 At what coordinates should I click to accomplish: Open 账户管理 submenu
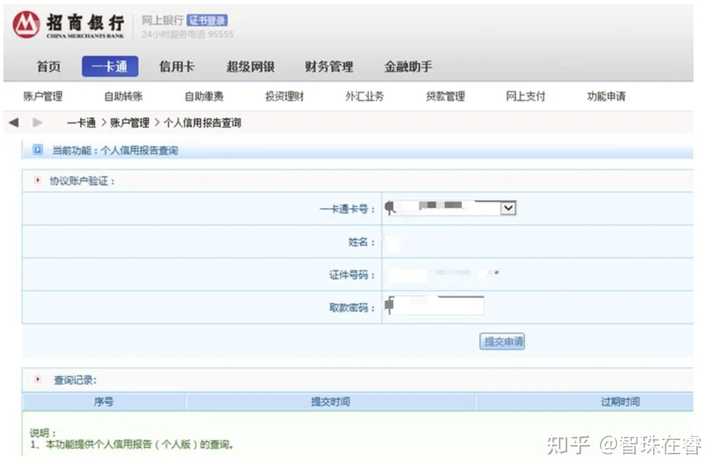(x=43, y=96)
